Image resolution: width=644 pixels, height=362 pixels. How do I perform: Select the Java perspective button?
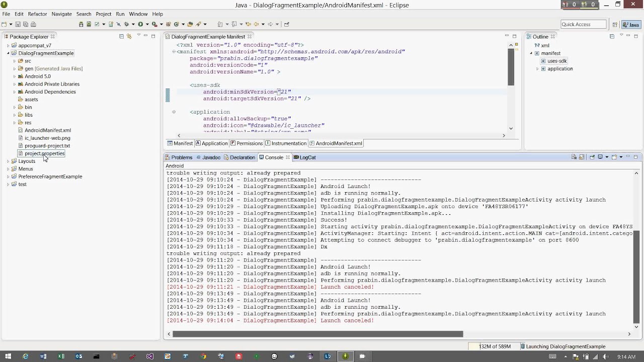631,24
